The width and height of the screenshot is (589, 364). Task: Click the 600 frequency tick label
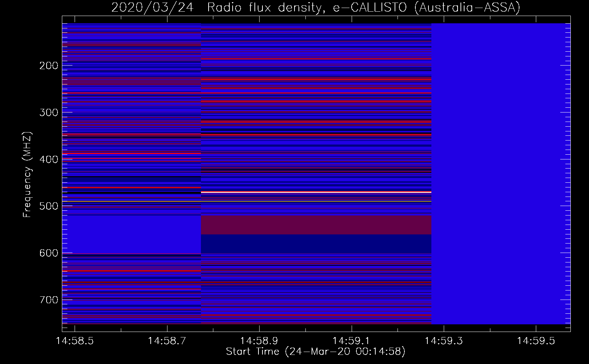(49, 253)
